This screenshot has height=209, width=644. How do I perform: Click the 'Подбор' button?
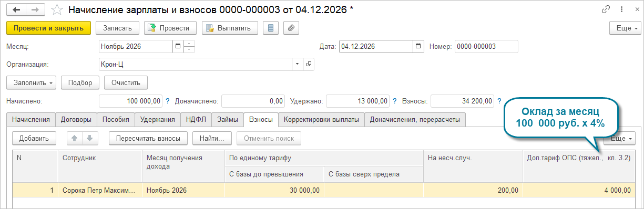pyautogui.click(x=80, y=82)
